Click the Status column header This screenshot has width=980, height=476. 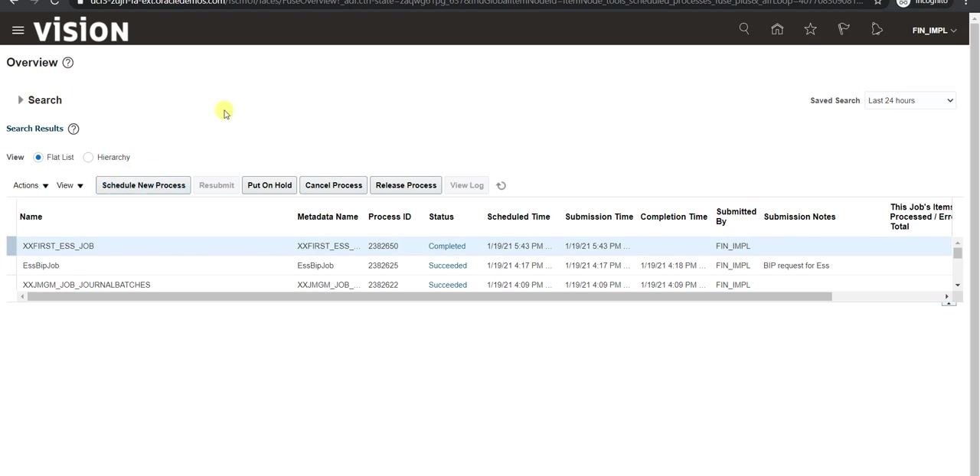[x=442, y=217]
